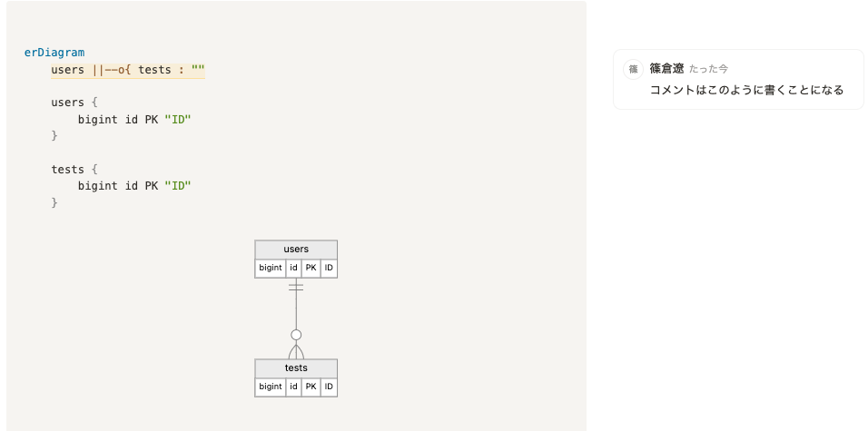Click the comment timestamp たった今
This screenshot has height=431, width=868.
click(708, 69)
